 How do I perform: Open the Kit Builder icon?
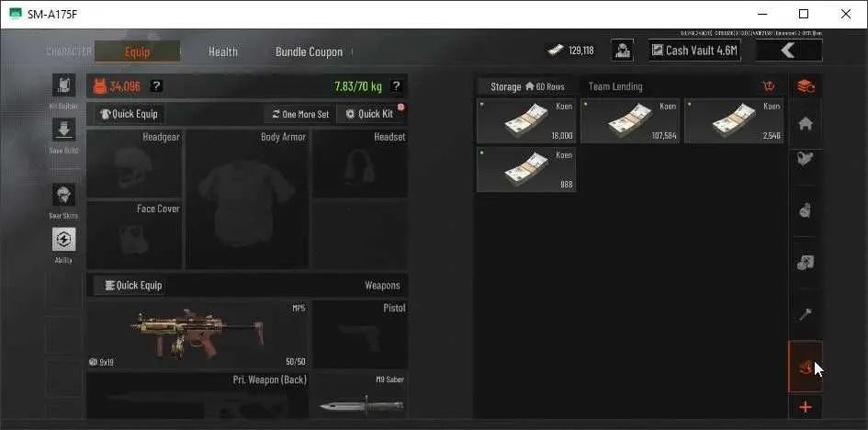tap(63, 85)
